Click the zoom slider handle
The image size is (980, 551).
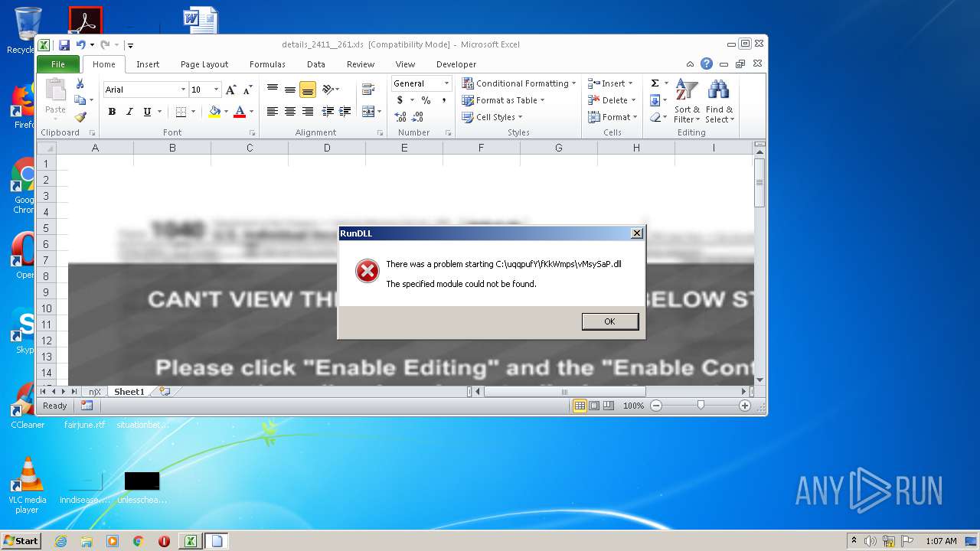pos(701,406)
